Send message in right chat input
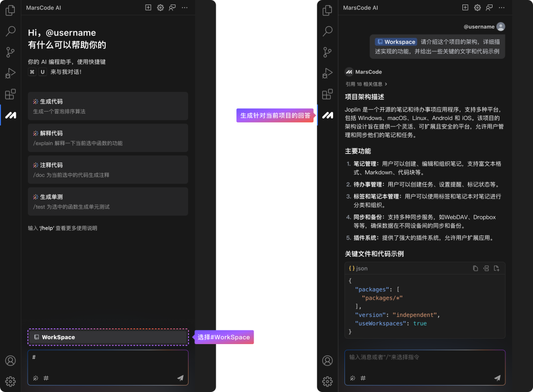This screenshot has height=392, width=533. tap(497, 378)
